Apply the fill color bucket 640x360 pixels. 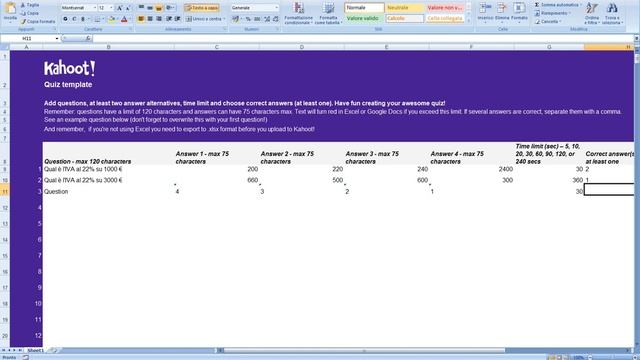[111, 19]
